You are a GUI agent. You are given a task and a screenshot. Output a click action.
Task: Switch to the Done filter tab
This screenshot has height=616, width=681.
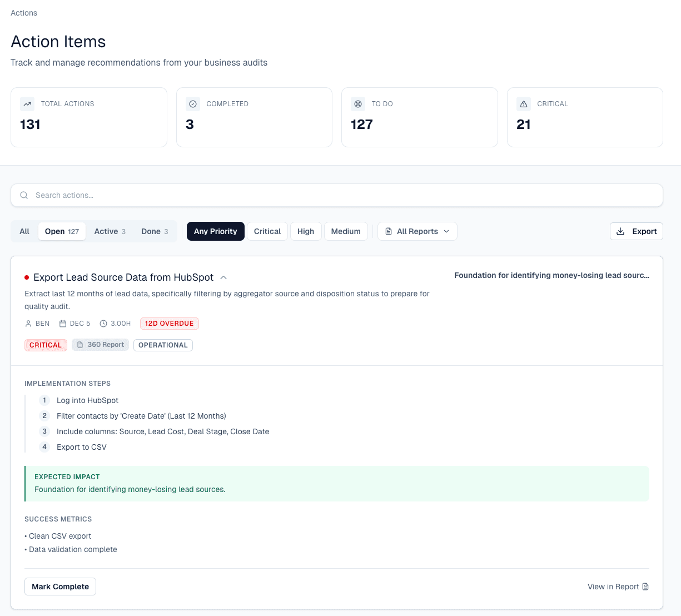154,231
